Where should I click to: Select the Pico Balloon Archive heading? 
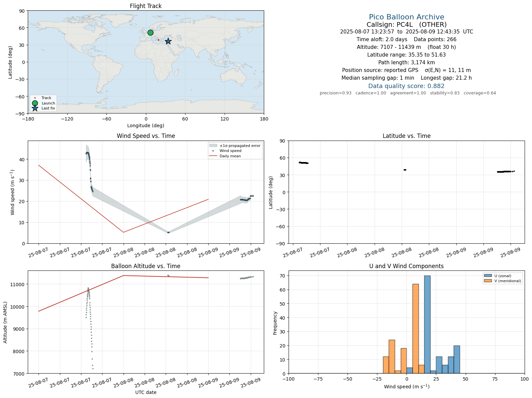tap(406, 17)
